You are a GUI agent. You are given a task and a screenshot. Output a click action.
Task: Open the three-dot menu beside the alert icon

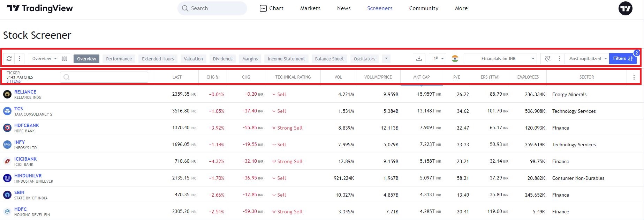coord(560,59)
